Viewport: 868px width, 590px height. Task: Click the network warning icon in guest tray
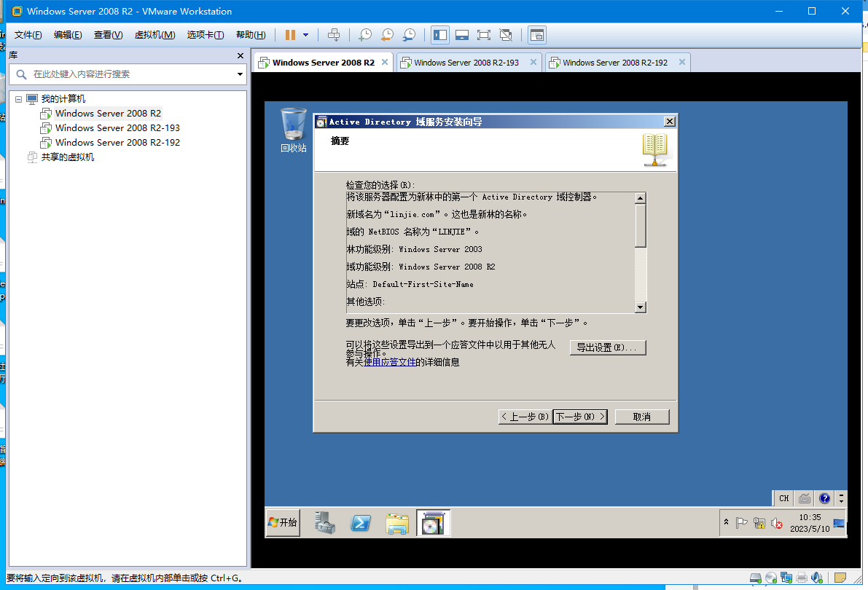click(759, 522)
